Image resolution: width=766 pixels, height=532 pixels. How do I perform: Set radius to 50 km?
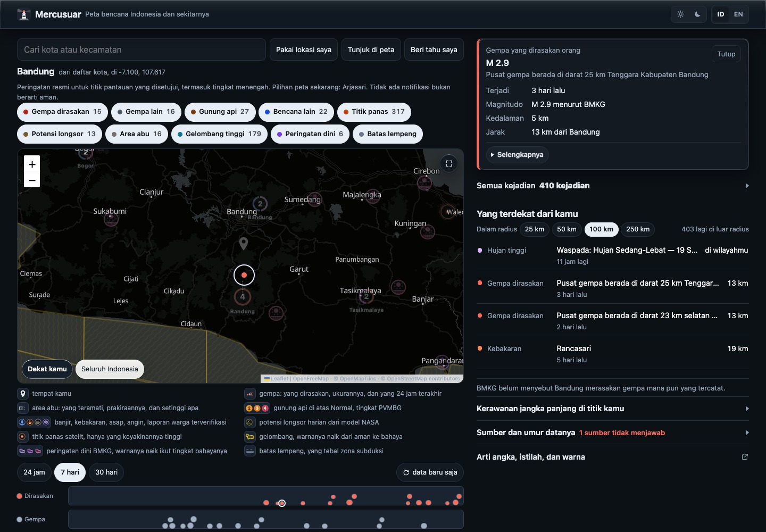(x=567, y=229)
